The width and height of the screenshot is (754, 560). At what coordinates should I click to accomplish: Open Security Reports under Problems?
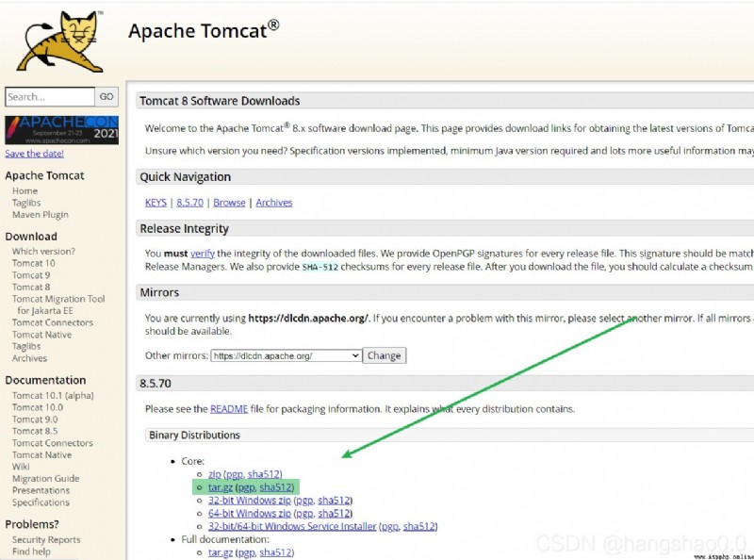click(46, 540)
